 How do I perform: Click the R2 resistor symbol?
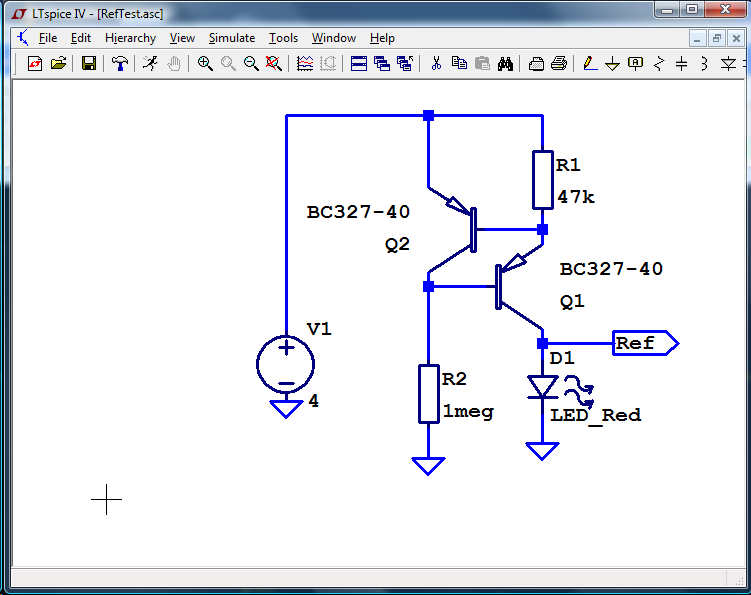click(x=429, y=394)
